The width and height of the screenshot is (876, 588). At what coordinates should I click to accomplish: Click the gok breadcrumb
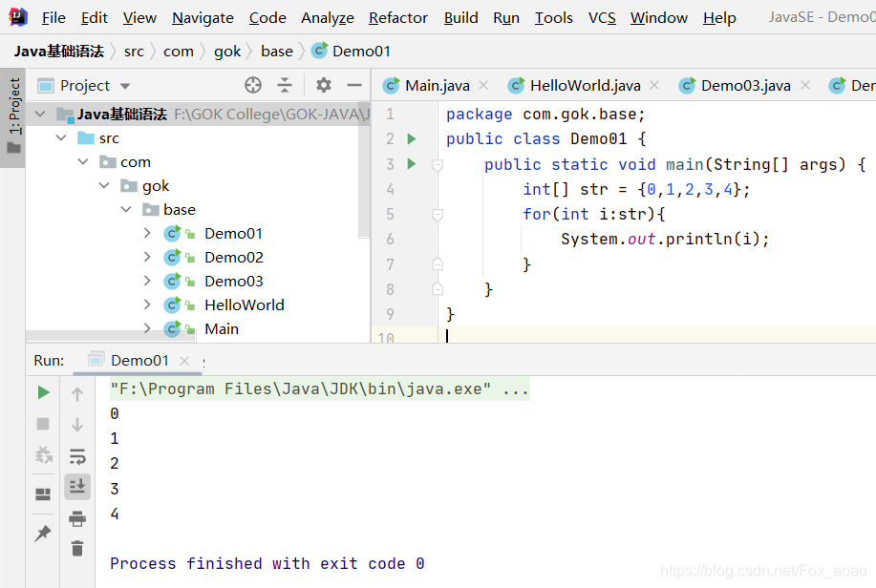(x=227, y=52)
